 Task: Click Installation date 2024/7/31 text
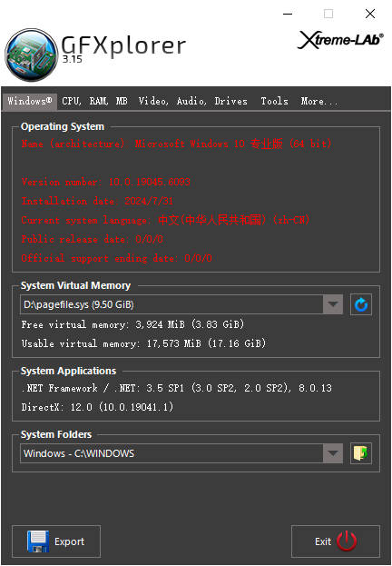[x=97, y=201]
